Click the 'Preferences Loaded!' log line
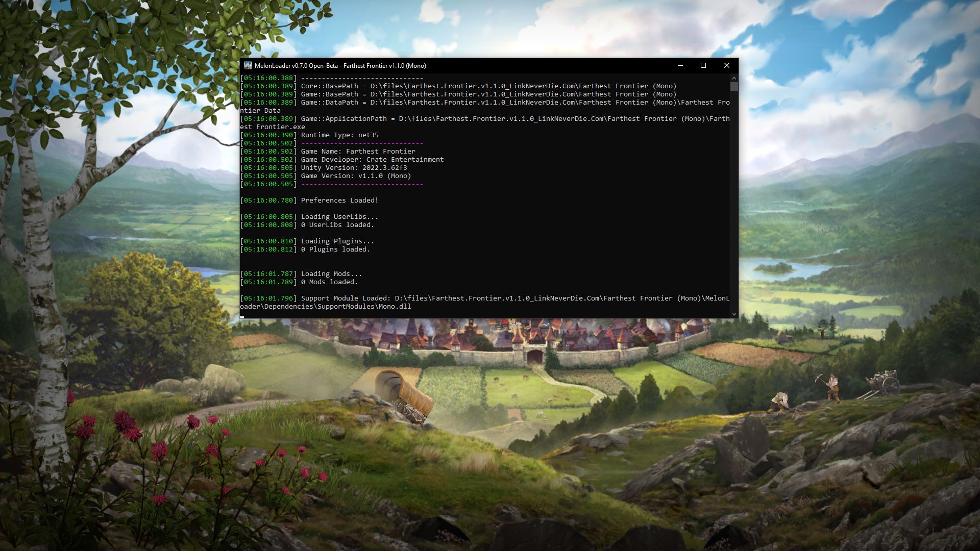Viewport: 980px width, 551px height. (x=309, y=201)
